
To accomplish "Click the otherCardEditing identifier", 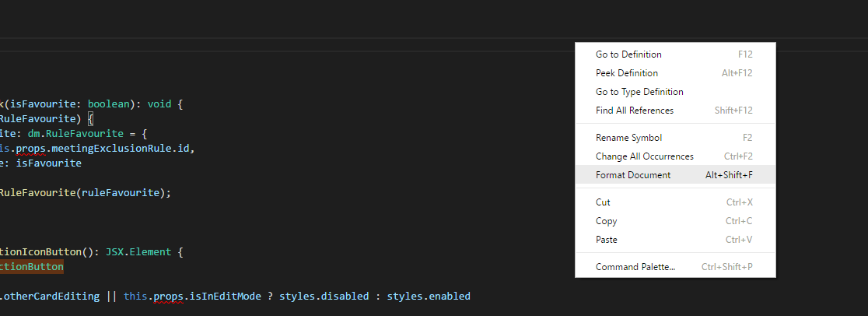I will click(51, 296).
